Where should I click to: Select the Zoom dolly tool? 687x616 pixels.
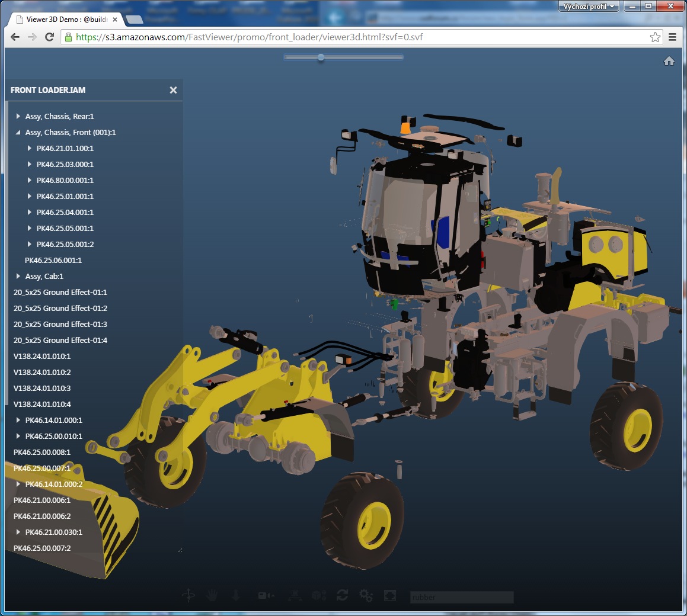(x=236, y=596)
